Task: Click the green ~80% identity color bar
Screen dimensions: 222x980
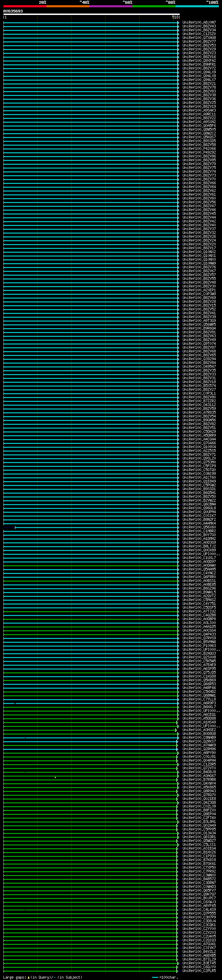Action: (x=154, y=6)
